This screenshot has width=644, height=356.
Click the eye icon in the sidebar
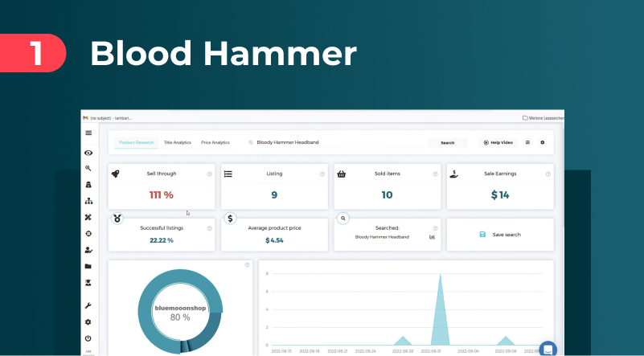(88, 153)
